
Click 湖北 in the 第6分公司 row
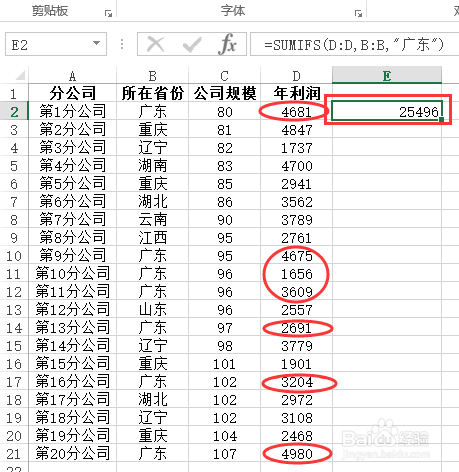point(153,201)
